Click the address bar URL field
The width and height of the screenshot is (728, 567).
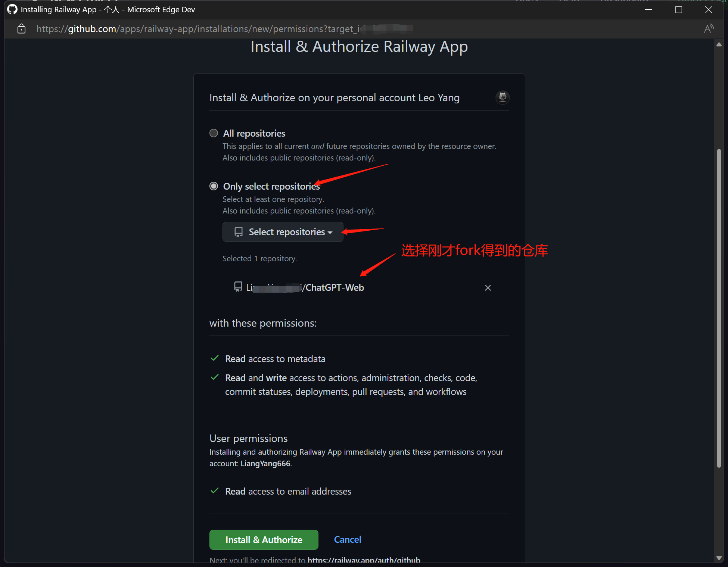click(x=224, y=29)
